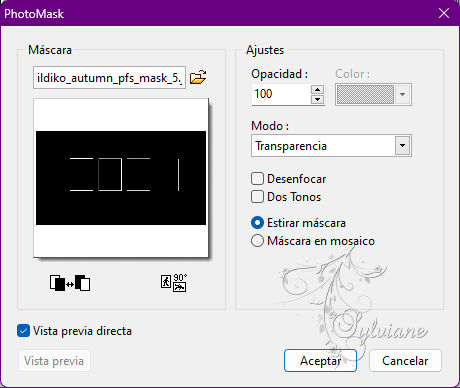The width and height of the screenshot is (460, 388).
Task: Open mask file browser folder icon
Action: [198, 77]
